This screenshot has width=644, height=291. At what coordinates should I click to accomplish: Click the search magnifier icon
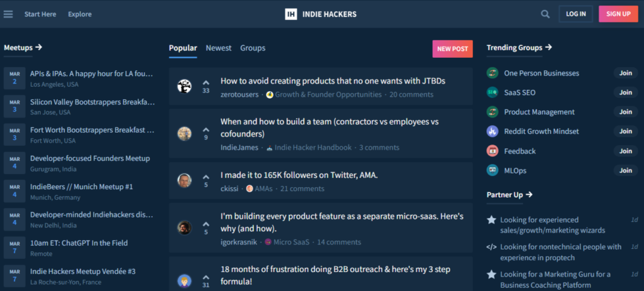(545, 14)
